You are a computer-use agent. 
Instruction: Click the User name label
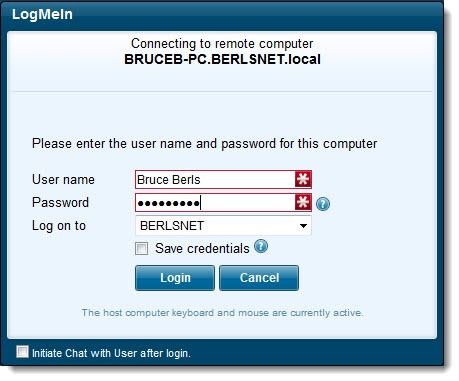point(63,179)
